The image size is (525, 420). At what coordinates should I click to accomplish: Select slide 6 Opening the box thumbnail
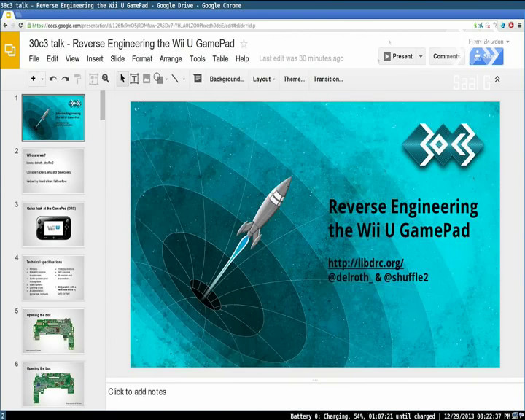(53, 384)
